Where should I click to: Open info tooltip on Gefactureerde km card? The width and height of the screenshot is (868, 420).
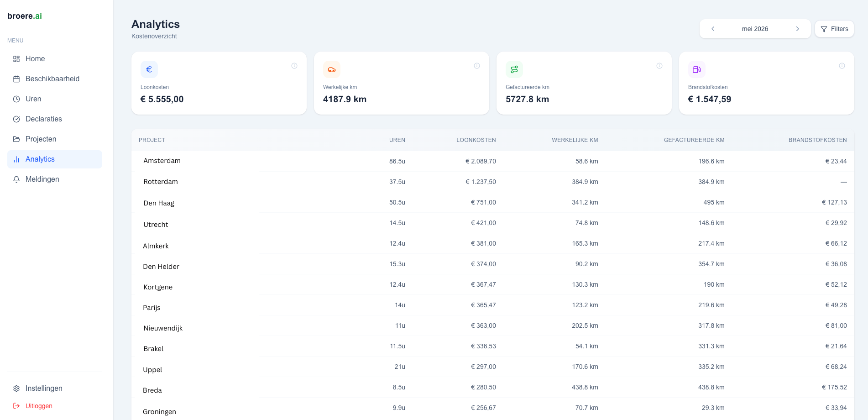[659, 66]
